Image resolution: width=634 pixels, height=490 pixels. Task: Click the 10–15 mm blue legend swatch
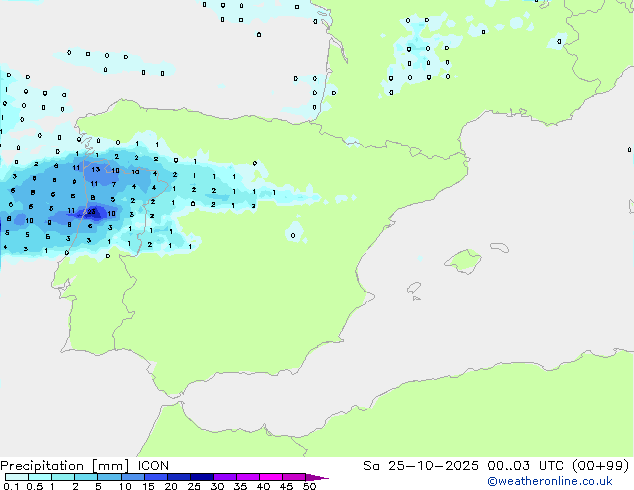coord(133,477)
